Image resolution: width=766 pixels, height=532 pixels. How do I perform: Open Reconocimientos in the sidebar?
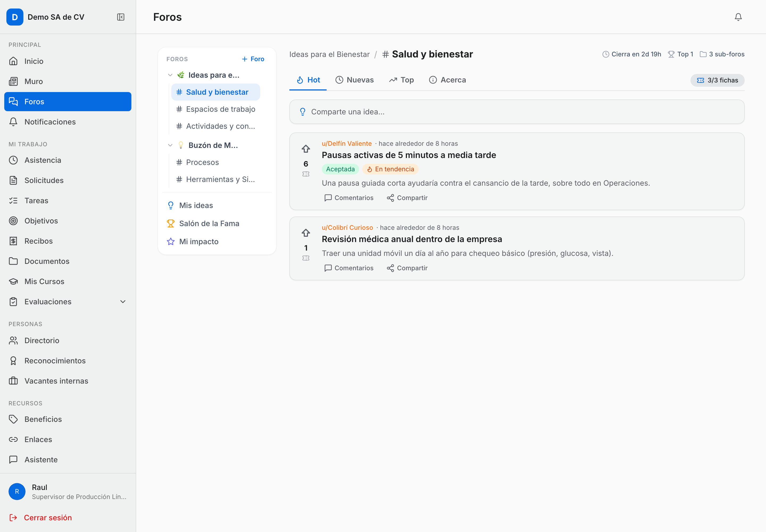point(68,361)
